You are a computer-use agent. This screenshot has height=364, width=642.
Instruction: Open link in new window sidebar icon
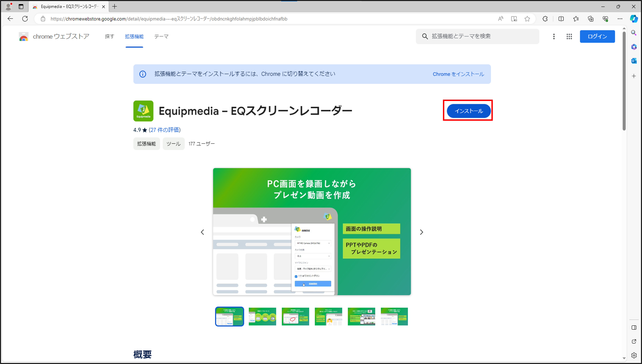[x=634, y=342]
